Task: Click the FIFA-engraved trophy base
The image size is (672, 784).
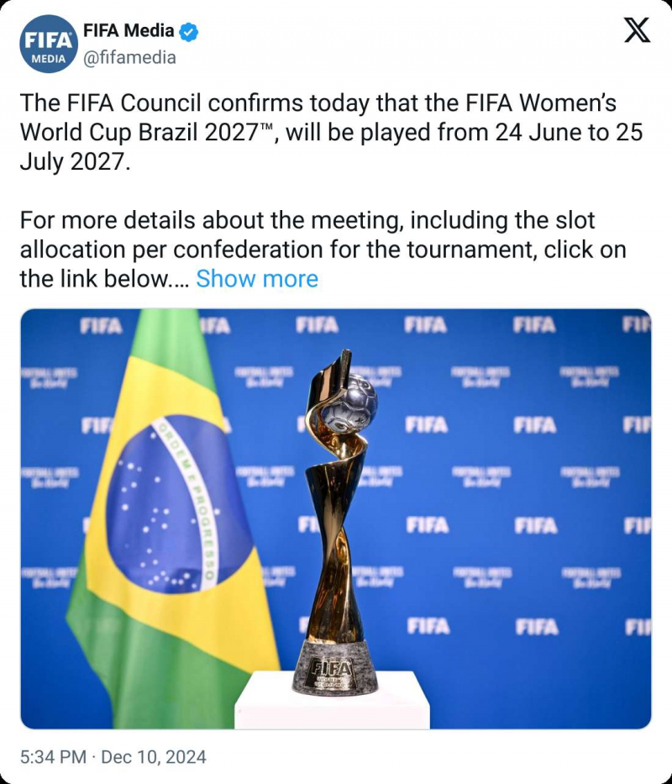Action: [335, 669]
